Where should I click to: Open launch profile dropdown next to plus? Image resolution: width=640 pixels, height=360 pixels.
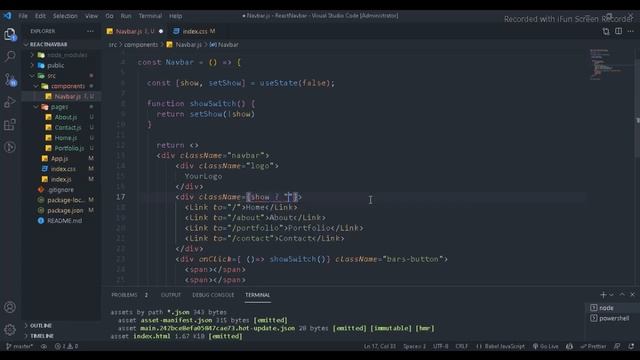click(x=611, y=295)
